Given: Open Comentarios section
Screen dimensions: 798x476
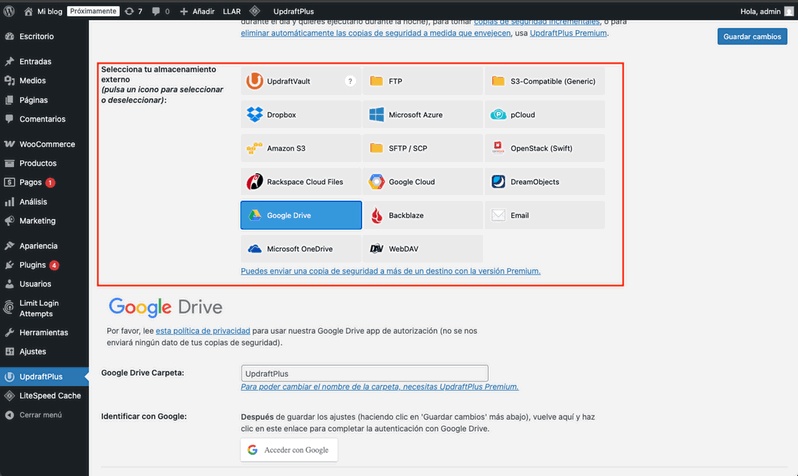Looking at the screenshot, I should (x=44, y=119).
